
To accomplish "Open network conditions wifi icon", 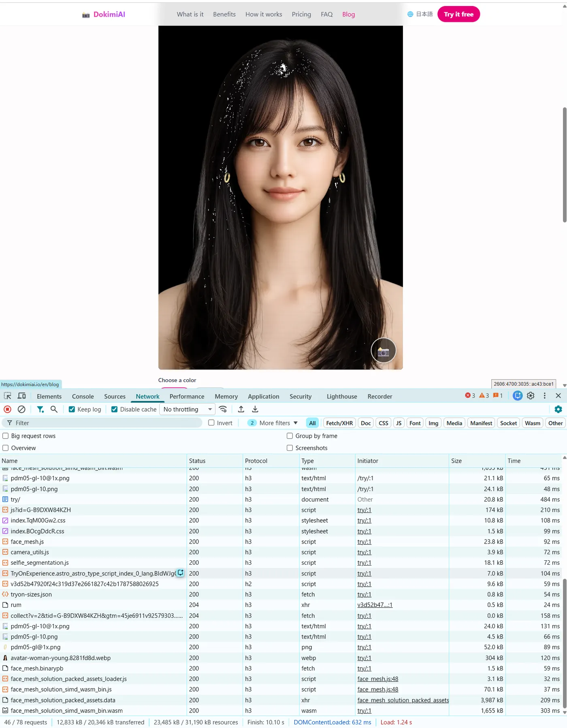I will tap(223, 409).
